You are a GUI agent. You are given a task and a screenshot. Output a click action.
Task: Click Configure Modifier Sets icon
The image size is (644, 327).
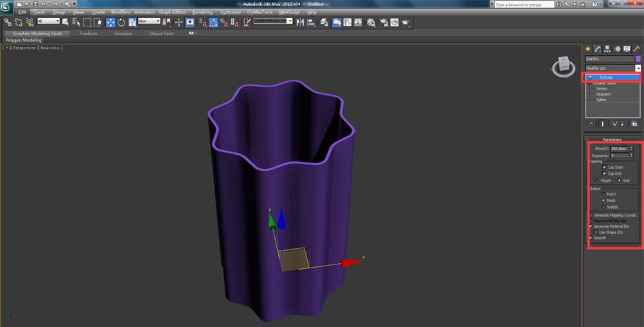tap(634, 123)
